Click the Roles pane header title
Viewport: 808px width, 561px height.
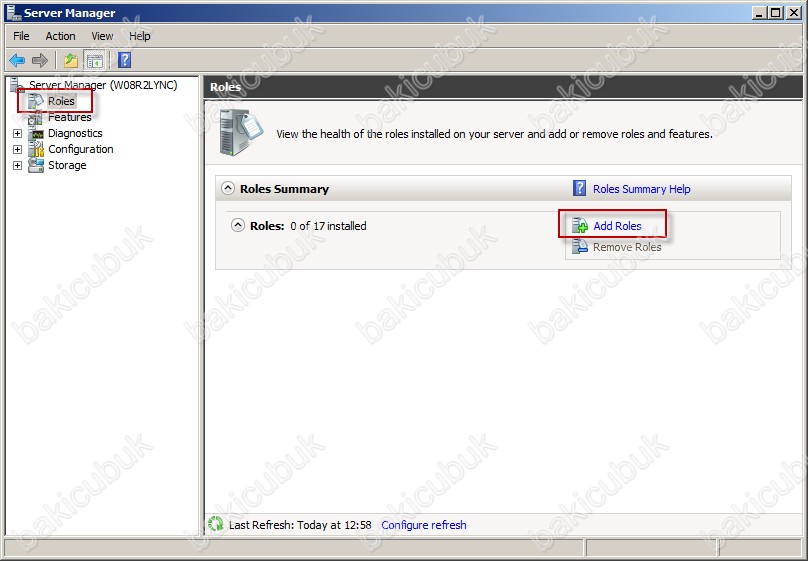click(225, 87)
